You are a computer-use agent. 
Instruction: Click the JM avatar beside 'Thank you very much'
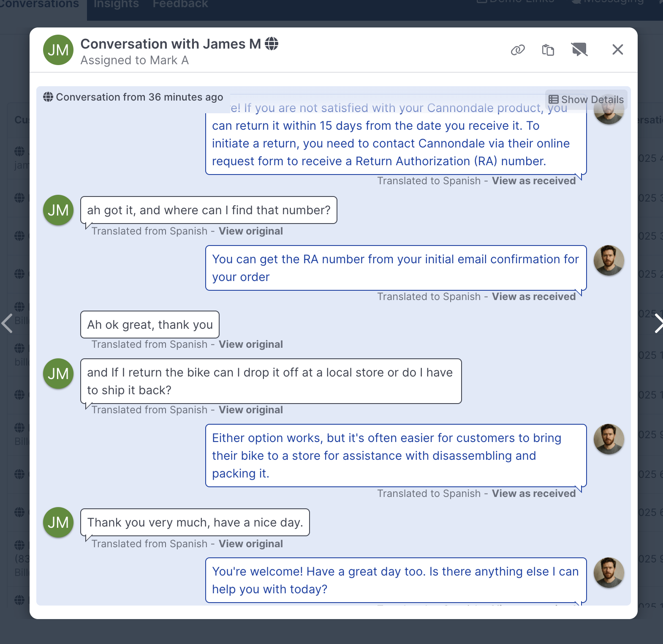coord(58,523)
